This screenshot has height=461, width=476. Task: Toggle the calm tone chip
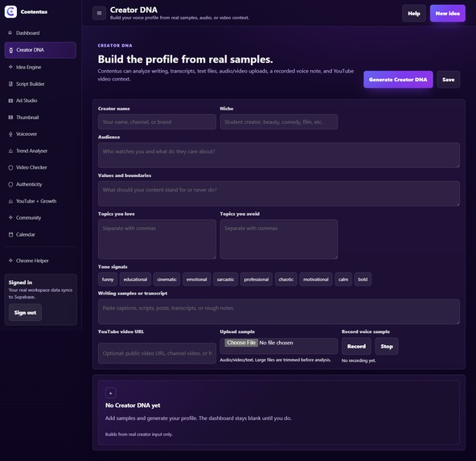pyautogui.click(x=343, y=279)
